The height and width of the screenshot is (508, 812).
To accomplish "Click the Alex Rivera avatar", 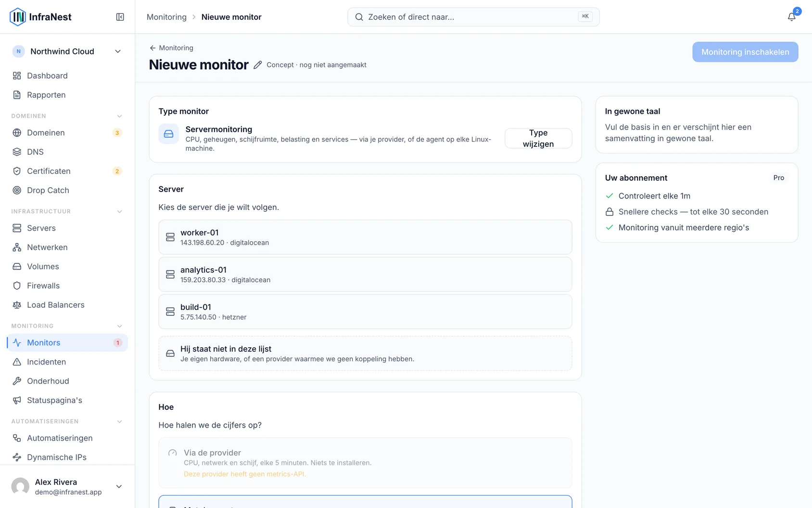I will [20, 486].
